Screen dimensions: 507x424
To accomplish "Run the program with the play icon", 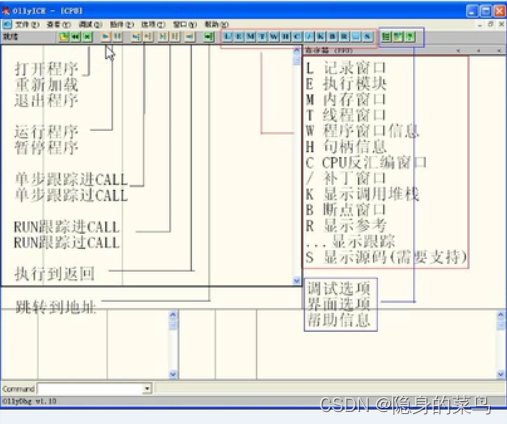I will coord(105,36).
